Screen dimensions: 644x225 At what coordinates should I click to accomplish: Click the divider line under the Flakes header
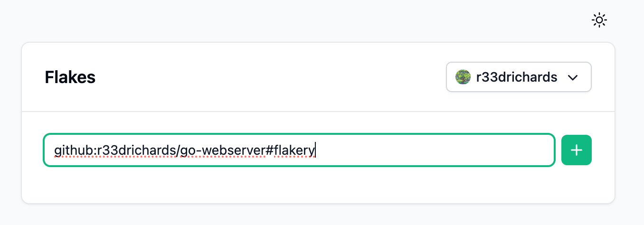(318, 112)
